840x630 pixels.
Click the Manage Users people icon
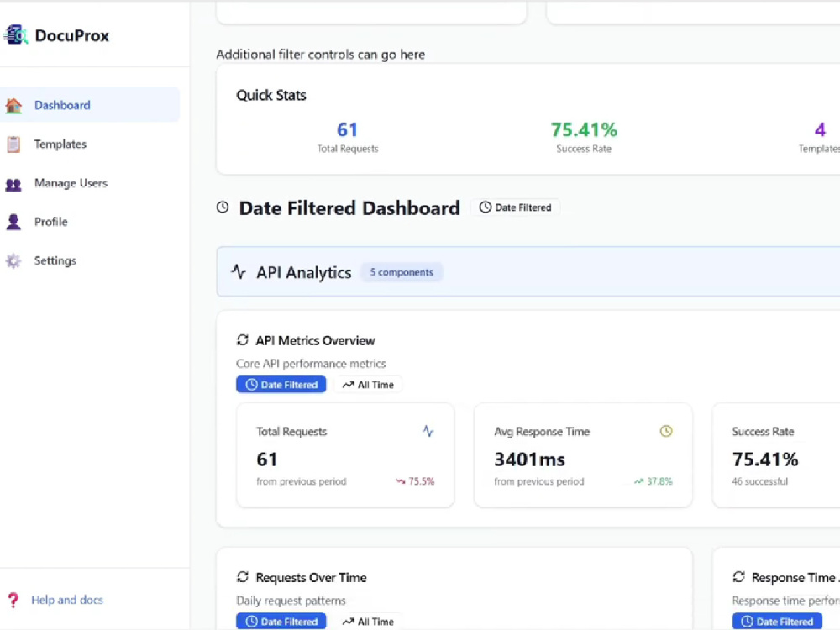[13, 184]
